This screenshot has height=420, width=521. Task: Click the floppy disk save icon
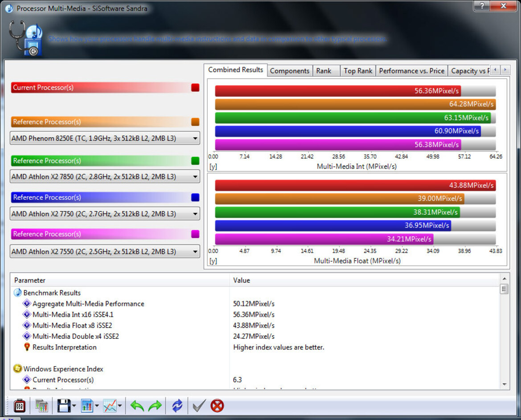pos(63,406)
